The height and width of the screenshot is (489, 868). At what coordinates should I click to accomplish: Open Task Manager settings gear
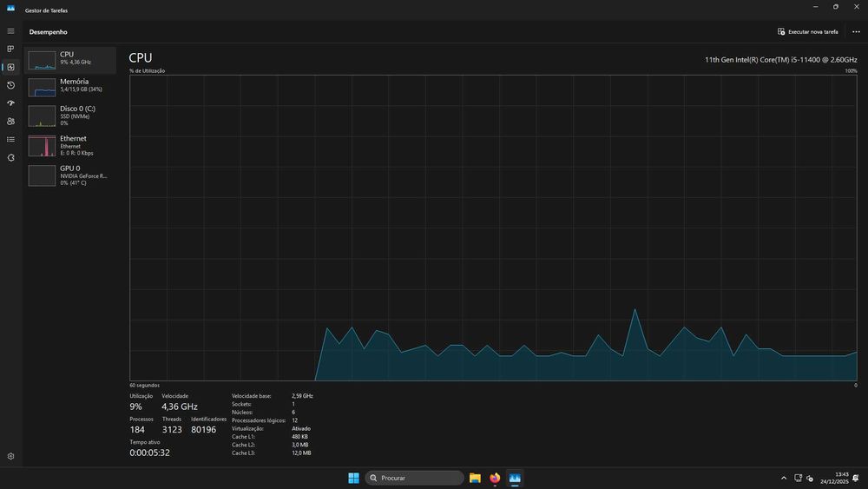coord(10,456)
